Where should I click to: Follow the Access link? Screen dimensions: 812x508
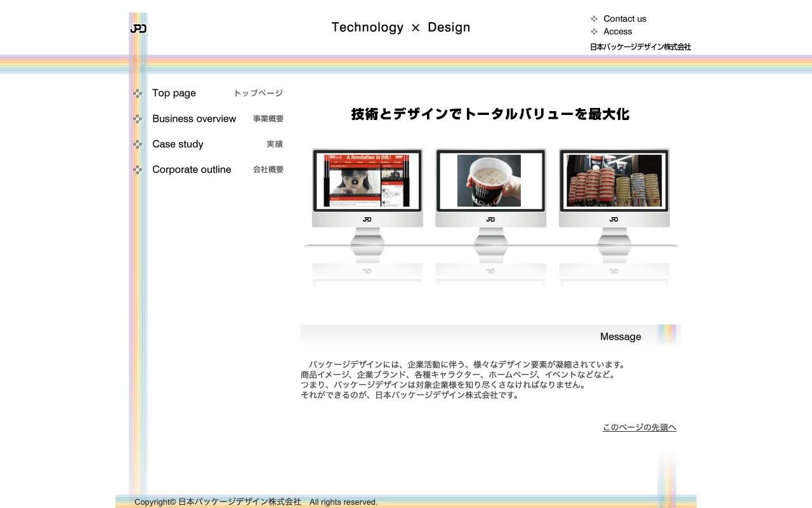[x=617, y=32]
